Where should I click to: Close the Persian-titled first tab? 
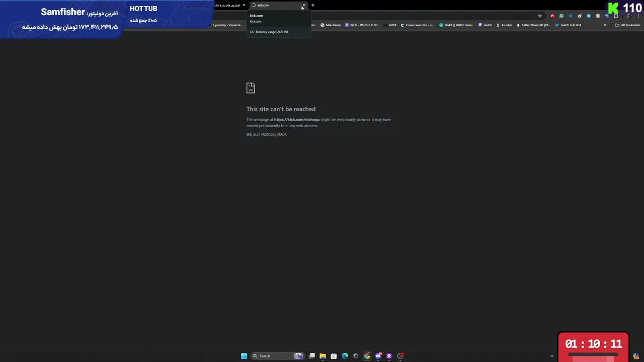point(244,5)
